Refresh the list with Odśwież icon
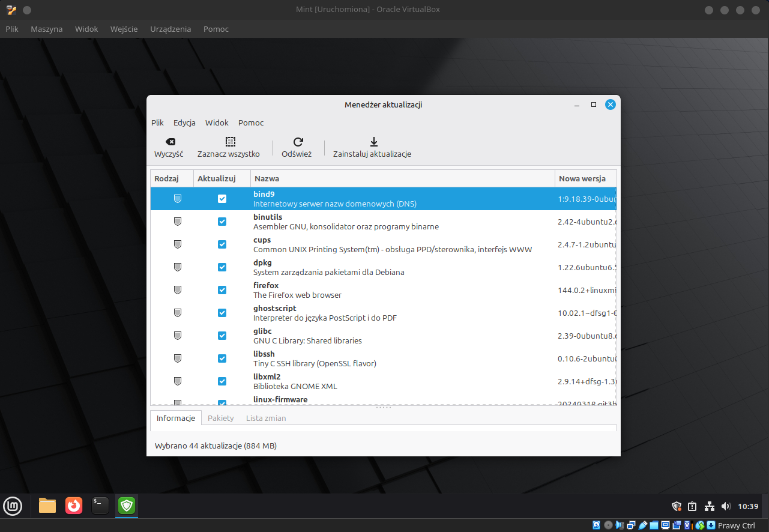 click(x=298, y=142)
